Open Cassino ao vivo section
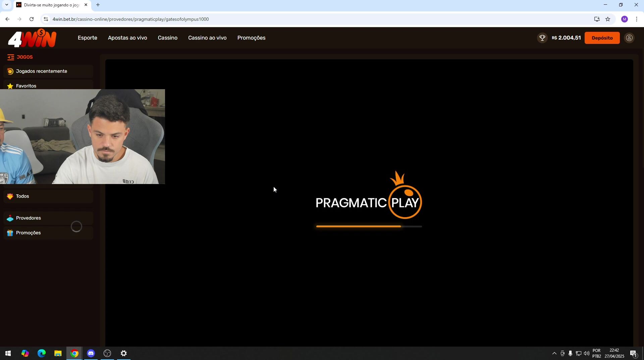This screenshot has height=360, width=644. pyautogui.click(x=207, y=38)
